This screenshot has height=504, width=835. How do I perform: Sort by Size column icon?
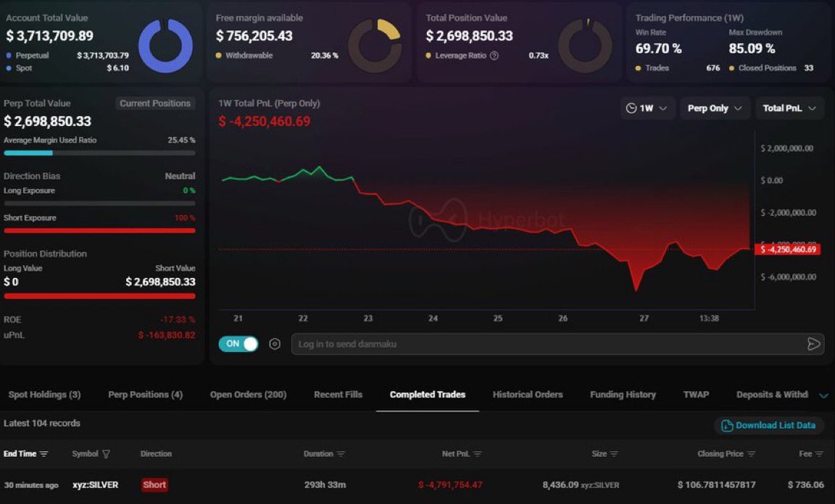614,454
